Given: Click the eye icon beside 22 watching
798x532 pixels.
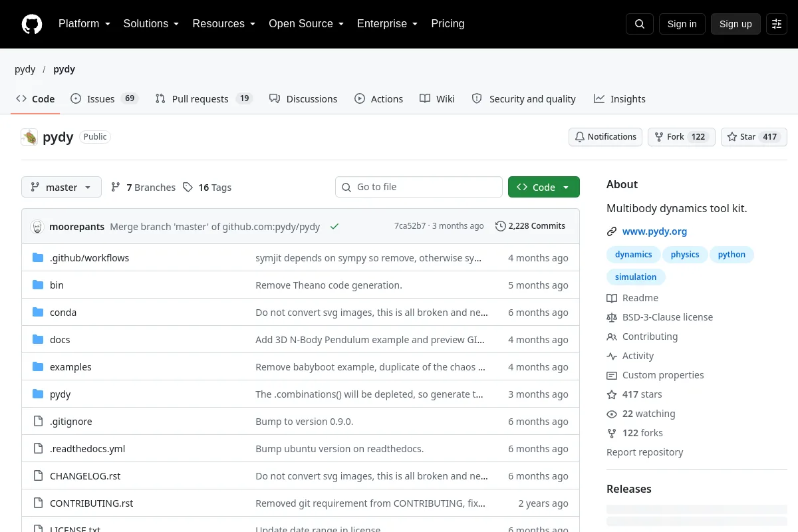Looking at the screenshot, I should tap(612, 414).
